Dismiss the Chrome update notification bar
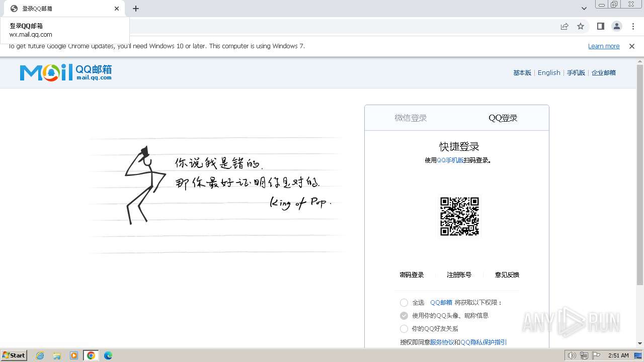Image resolution: width=644 pixels, height=362 pixels. pos(632,46)
